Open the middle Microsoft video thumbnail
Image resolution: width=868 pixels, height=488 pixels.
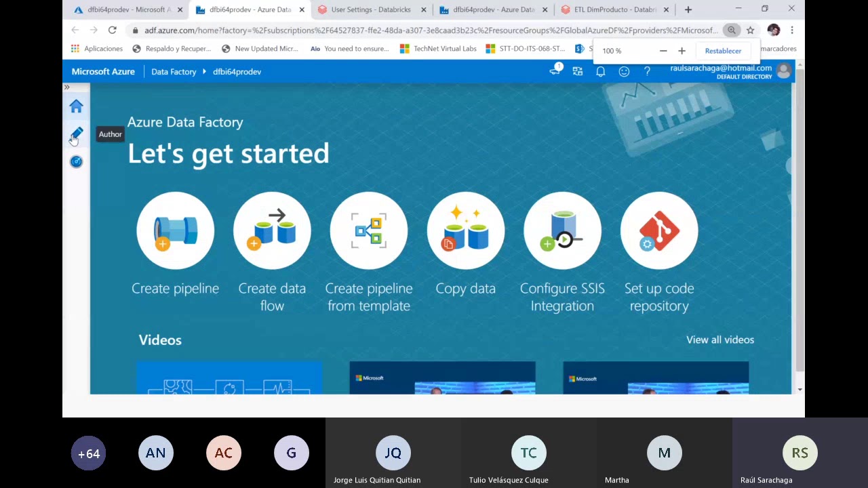coord(442,378)
